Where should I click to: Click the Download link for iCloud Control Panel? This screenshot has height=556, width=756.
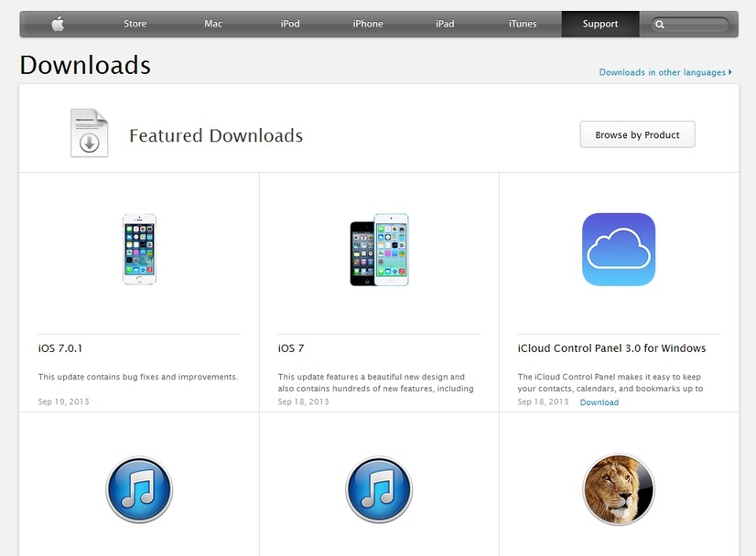click(599, 402)
